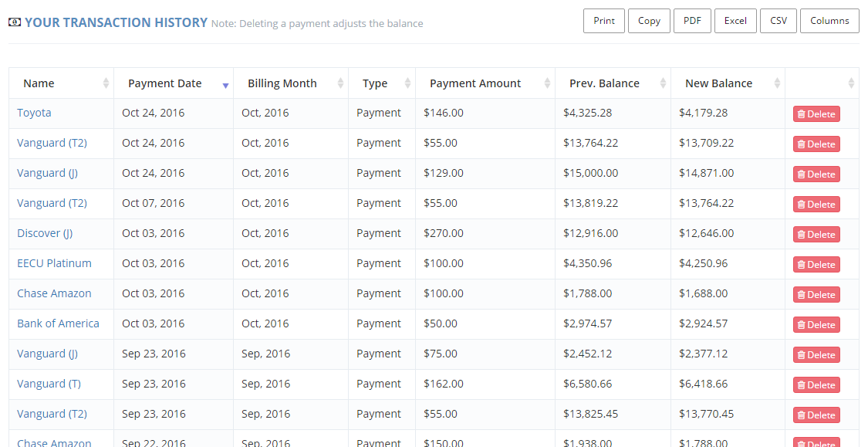Export transactions to Excel
Image resolution: width=868 pixels, height=447 pixels.
pos(735,21)
